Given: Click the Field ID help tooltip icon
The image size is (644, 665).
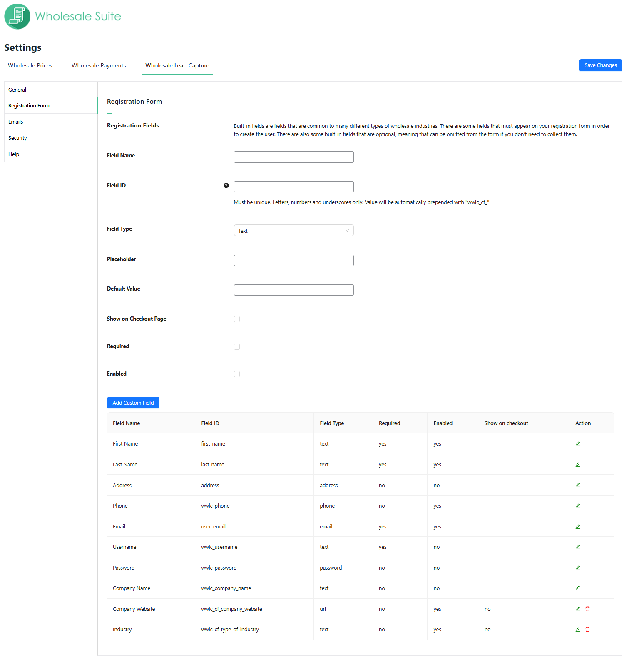Looking at the screenshot, I should click(x=226, y=186).
